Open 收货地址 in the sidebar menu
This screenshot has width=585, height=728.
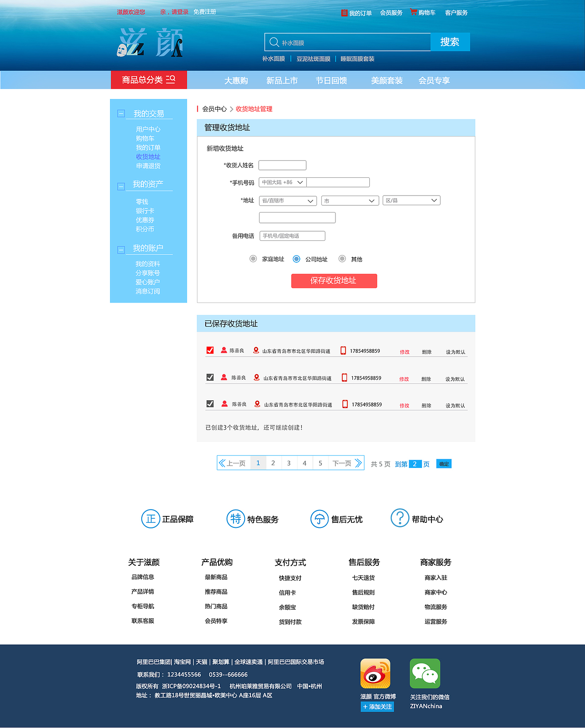148,156
